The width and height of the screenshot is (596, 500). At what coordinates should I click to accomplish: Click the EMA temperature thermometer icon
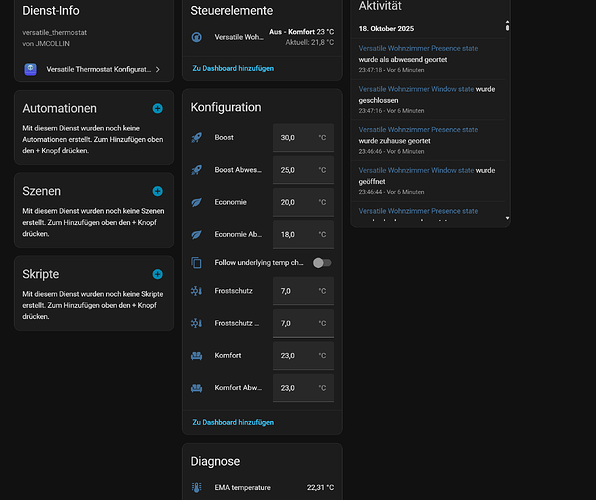coord(197,487)
